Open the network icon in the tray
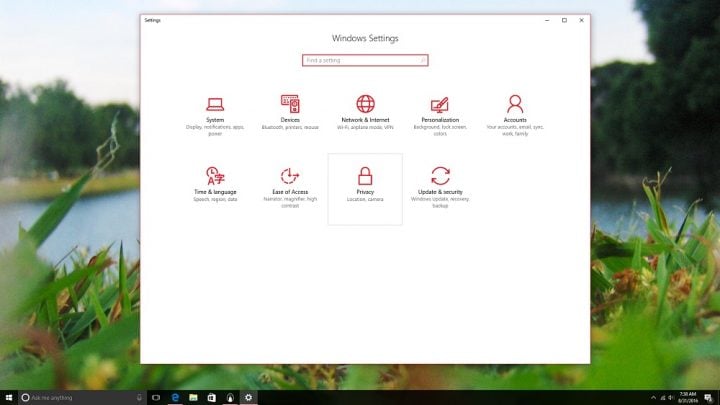 pos(663,398)
